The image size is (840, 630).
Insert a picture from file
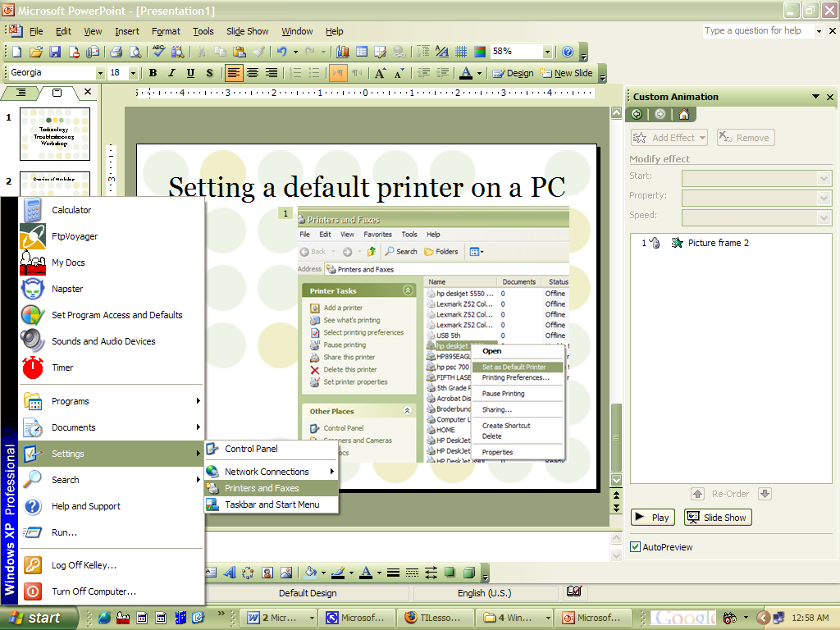286,573
